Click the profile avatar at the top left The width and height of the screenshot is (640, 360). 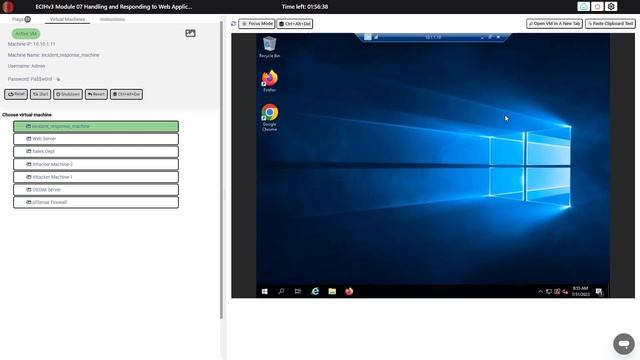pos(8,7)
